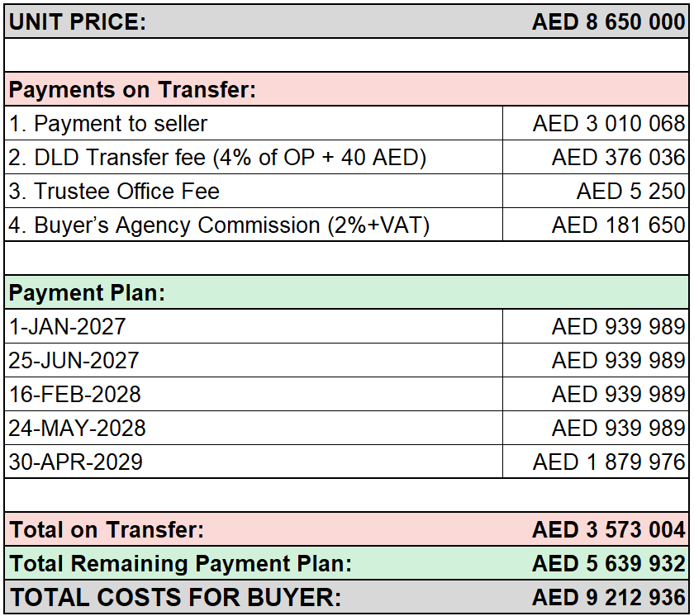Select the AED 376 036 amount cell
Image resolution: width=694 pixels, height=616 pixels.
tap(596, 157)
